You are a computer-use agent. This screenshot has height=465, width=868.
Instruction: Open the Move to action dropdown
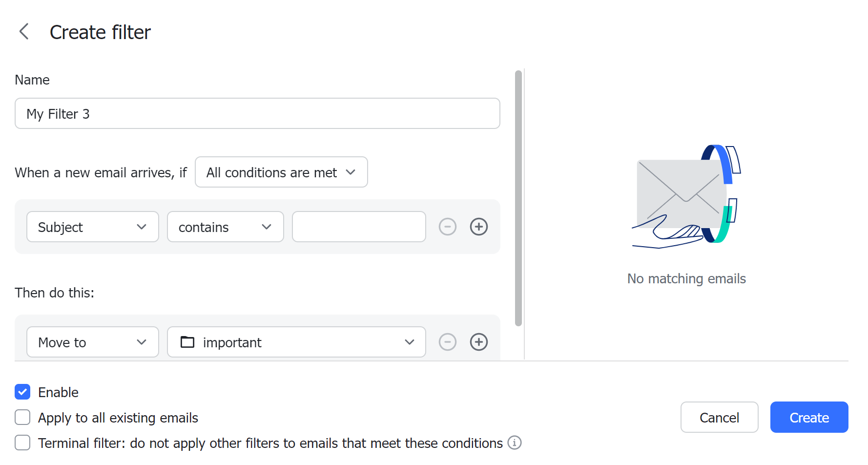[x=92, y=342]
